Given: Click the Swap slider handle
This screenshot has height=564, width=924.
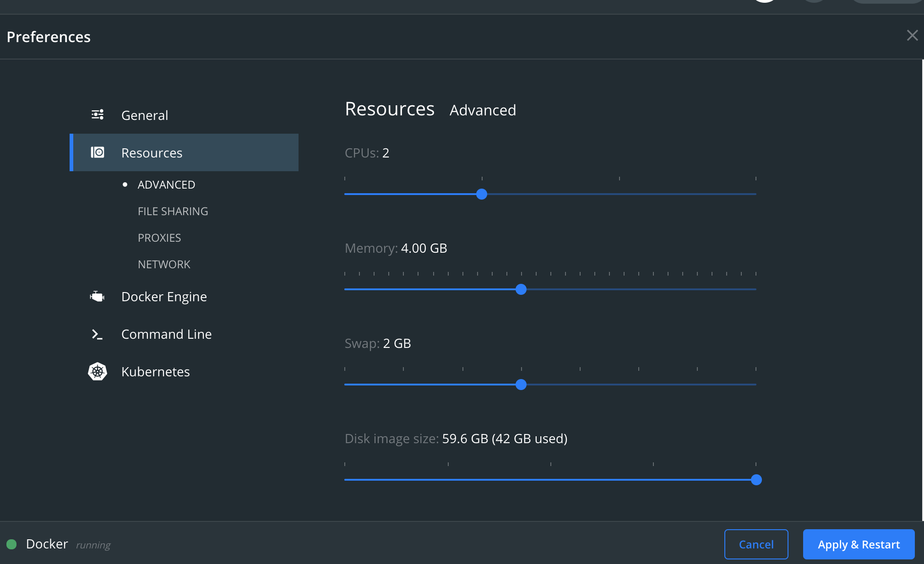Looking at the screenshot, I should click(x=521, y=385).
